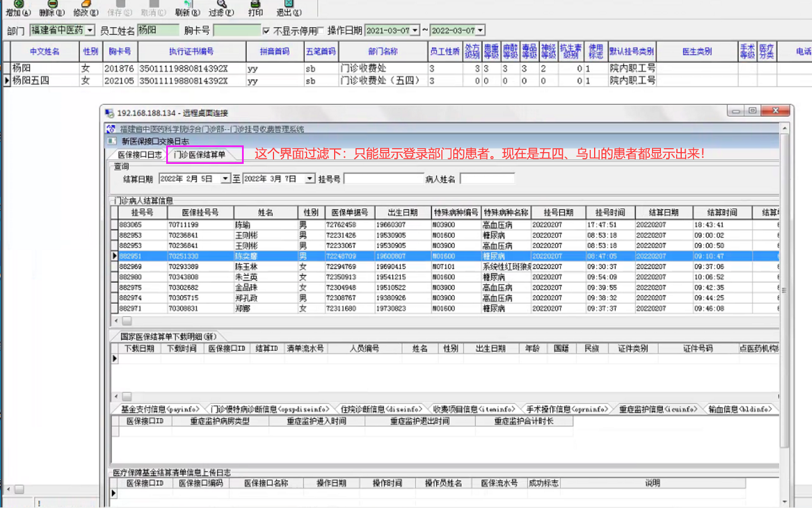Click the 胸卡号 column header in staff grid
This screenshot has width=812, height=508.
[120, 51]
